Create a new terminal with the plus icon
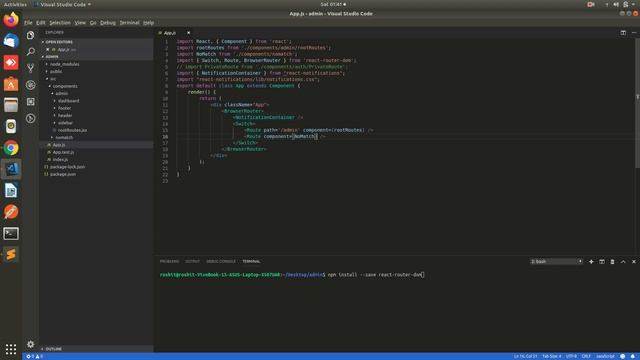Viewport: 640px width, 360px height. pyautogui.click(x=591, y=262)
